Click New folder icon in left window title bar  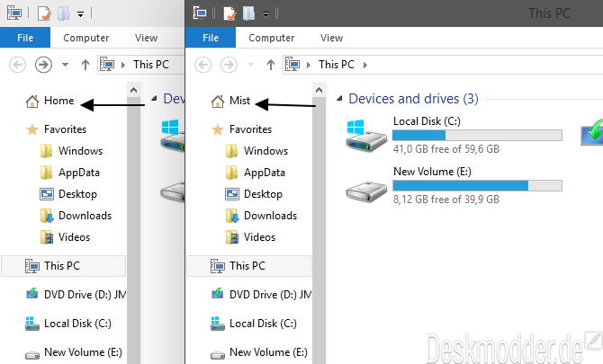[x=64, y=13]
